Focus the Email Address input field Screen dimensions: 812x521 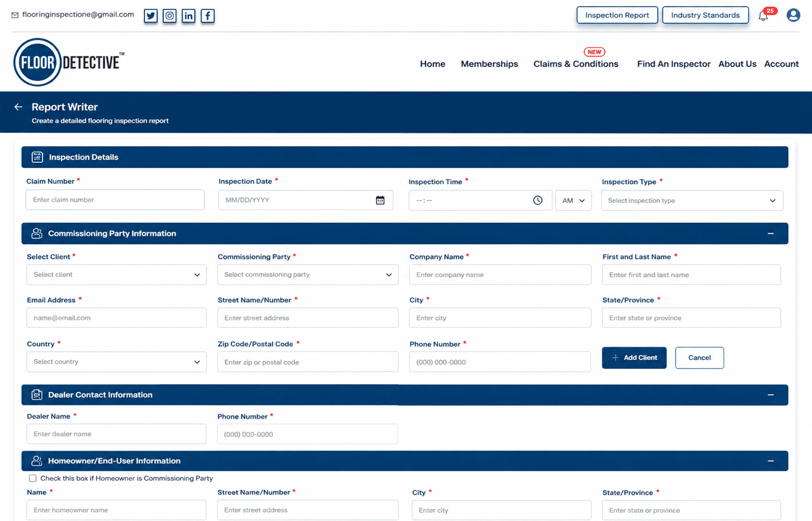[116, 318]
